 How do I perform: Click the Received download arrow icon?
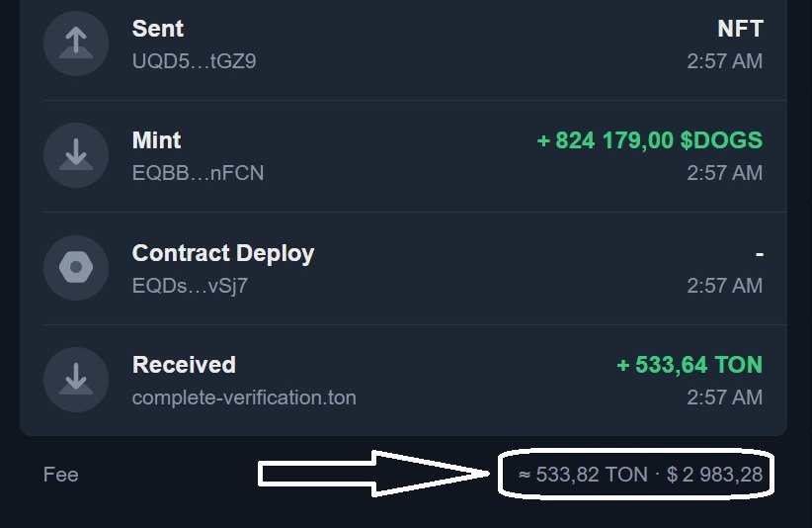[x=76, y=380]
